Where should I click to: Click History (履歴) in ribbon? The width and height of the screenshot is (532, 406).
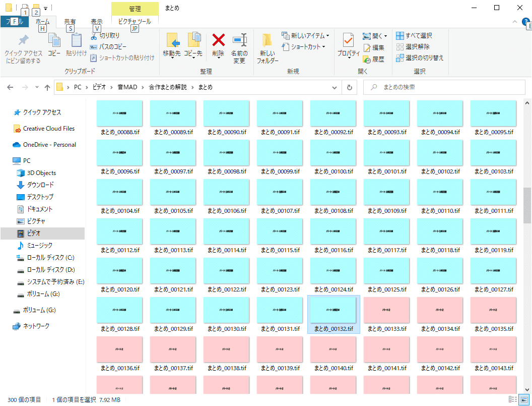(x=374, y=60)
